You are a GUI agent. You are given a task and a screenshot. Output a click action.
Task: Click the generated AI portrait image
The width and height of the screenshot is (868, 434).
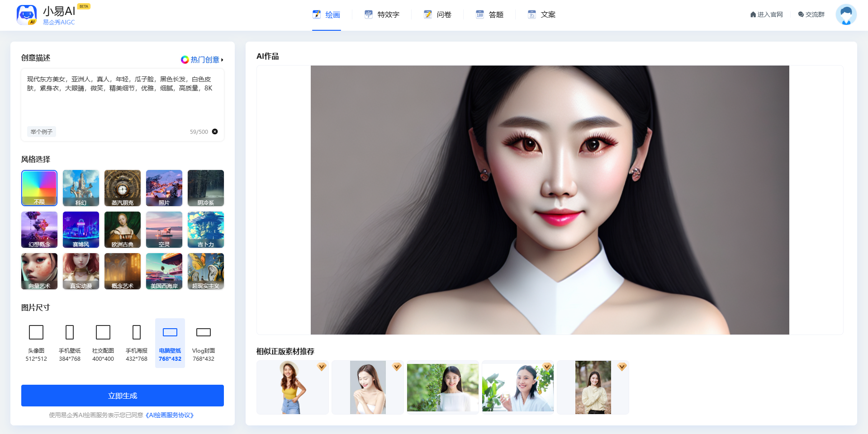tap(550, 200)
